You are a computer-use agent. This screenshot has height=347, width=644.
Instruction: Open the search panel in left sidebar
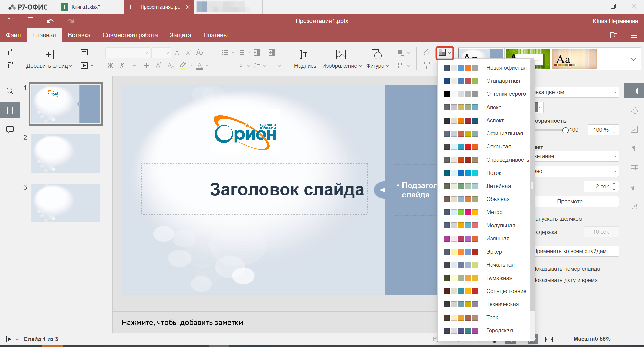[x=10, y=91]
